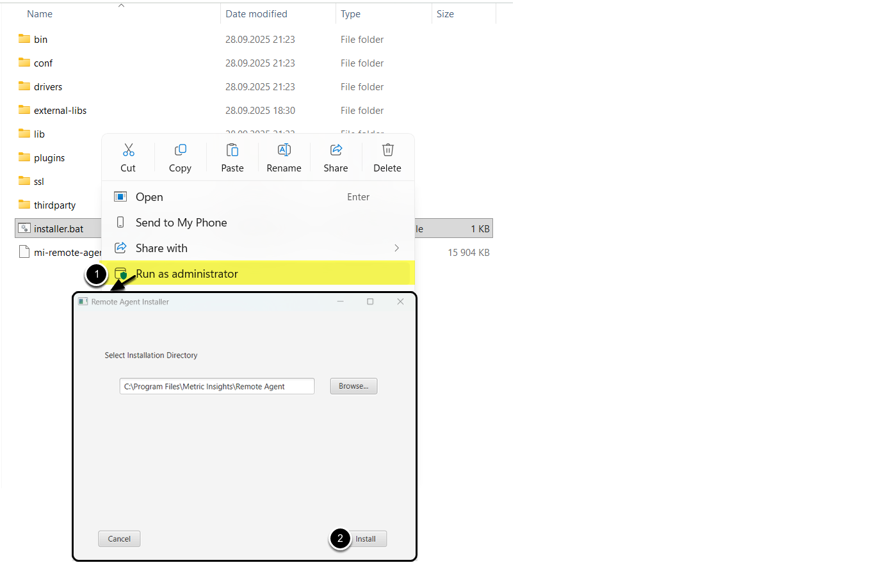
Task: Click the icon beside Share with
Action: pyautogui.click(x=120, y=248)
